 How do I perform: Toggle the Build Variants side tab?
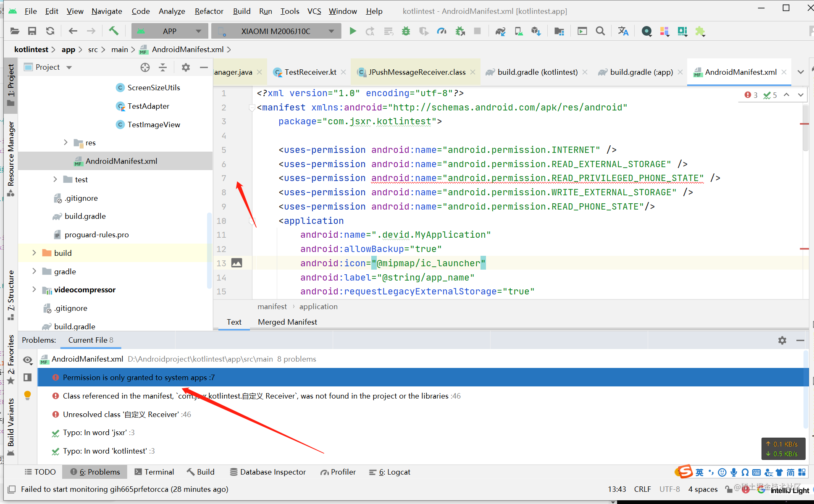tap(11, 427)
